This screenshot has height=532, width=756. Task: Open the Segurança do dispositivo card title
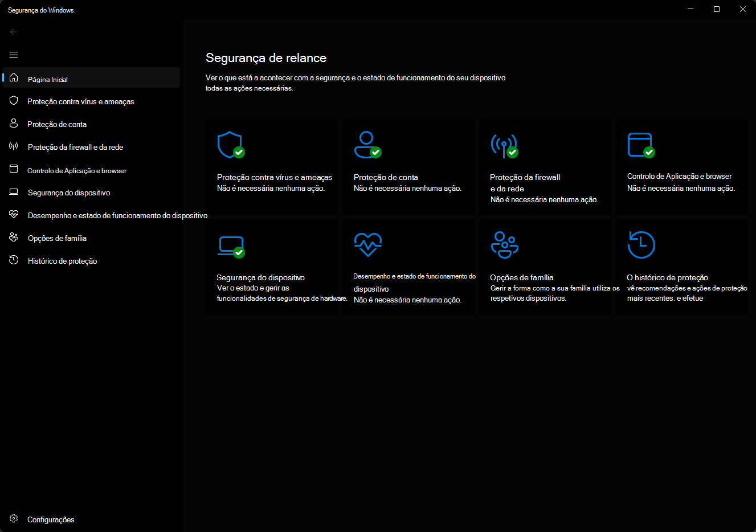click(x=261, y=277)
